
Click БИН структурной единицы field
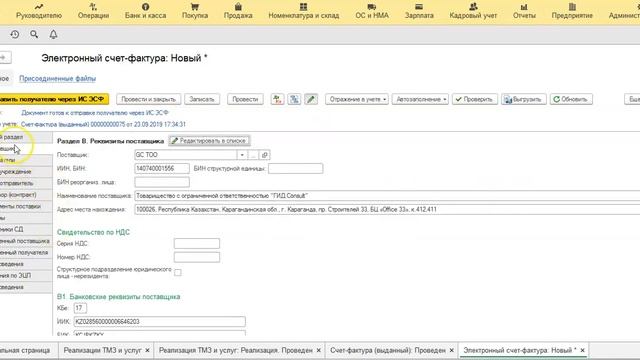(296, 169)
